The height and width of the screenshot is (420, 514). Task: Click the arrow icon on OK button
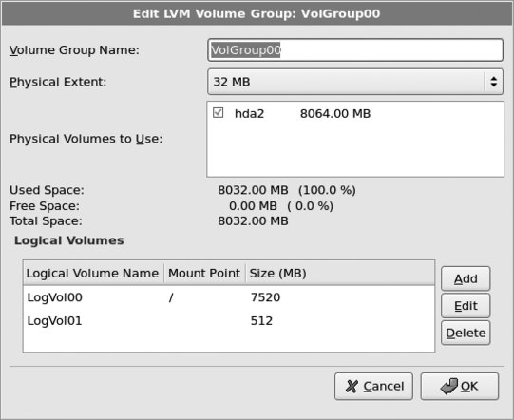[x=449, y=386]
